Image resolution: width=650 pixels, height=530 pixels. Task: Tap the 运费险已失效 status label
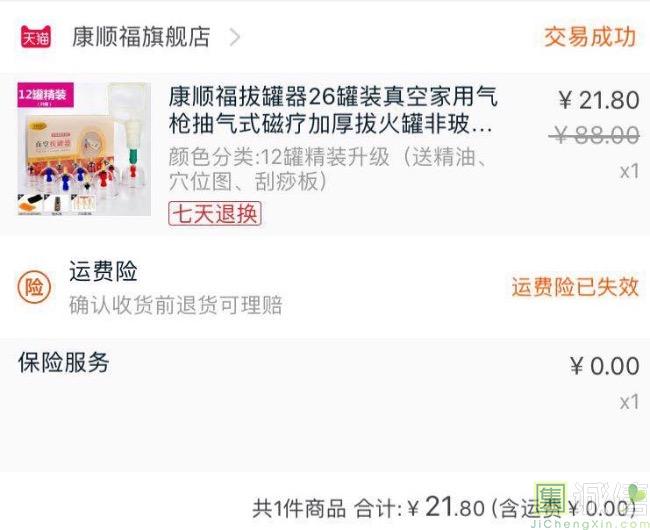coord(575,287)
